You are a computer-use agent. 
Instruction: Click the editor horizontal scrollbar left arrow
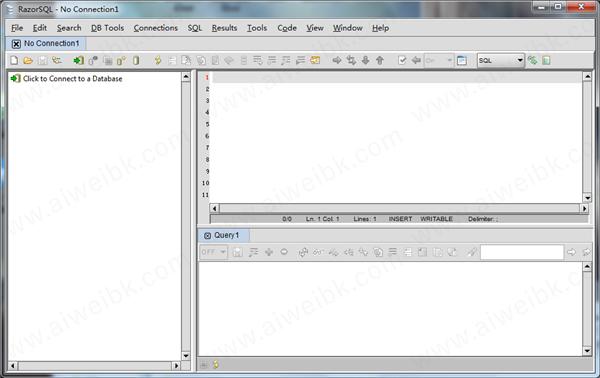[214, 209]
